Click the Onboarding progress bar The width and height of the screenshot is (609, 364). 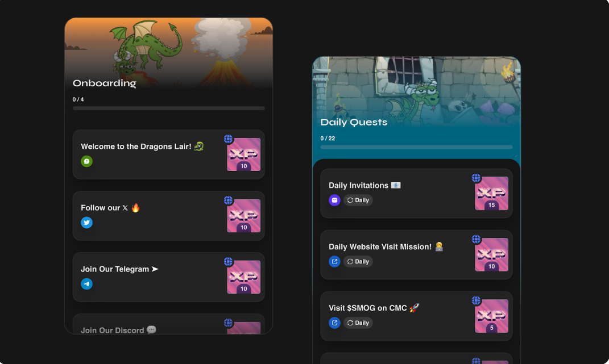(x=168, y=108)
